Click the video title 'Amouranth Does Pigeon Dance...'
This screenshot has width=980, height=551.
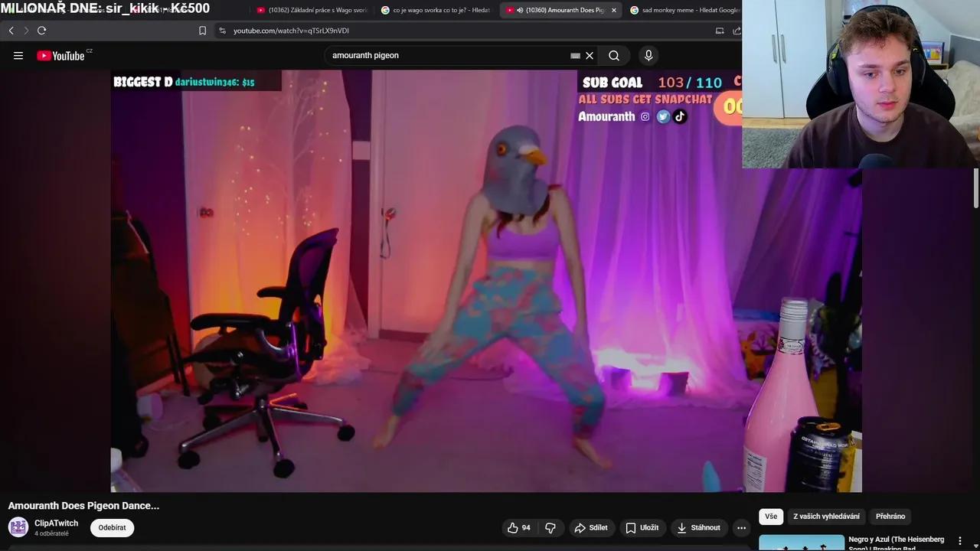(83, 506)
